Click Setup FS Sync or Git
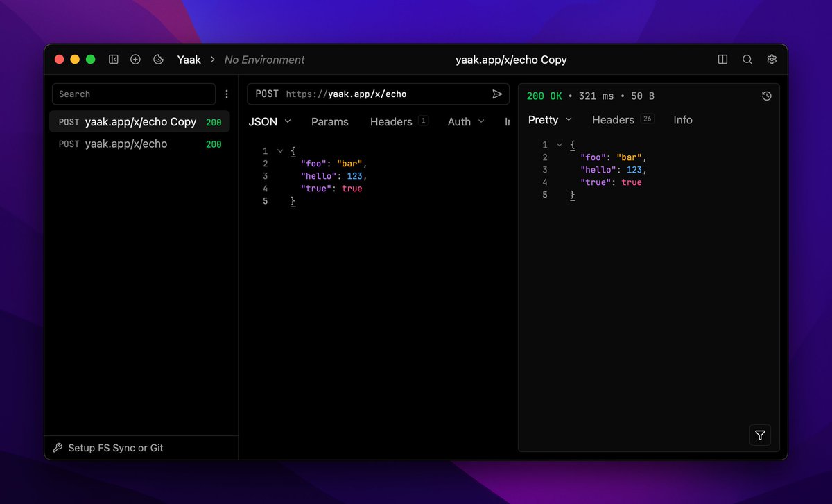The height and width of the screenshot is (504, 832). coord(116,448)
